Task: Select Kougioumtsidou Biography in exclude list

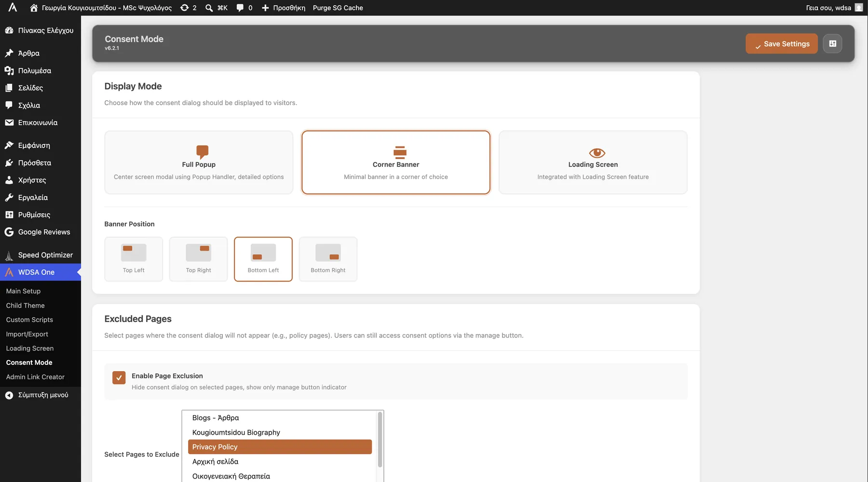Action: (x=280, y=432)
